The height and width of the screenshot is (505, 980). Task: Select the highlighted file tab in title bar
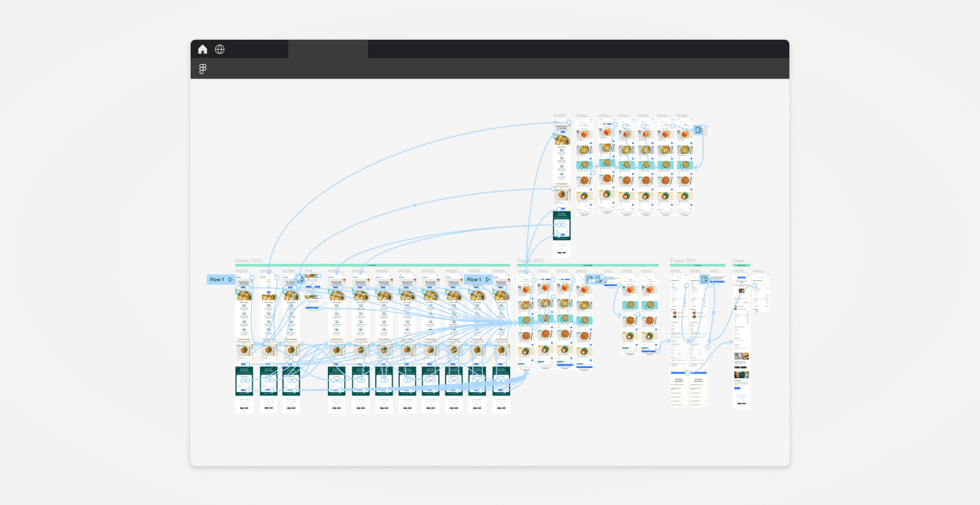click(328, 49)
